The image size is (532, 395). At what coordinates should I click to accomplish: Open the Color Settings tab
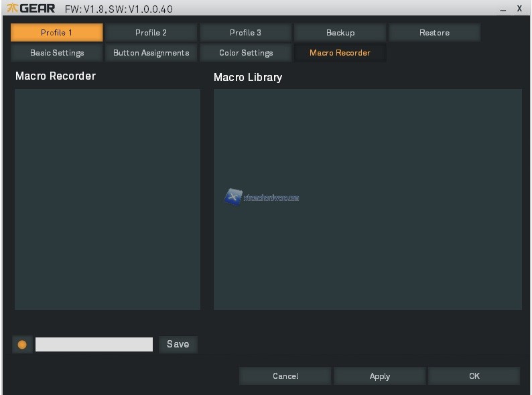click(245, 53)
